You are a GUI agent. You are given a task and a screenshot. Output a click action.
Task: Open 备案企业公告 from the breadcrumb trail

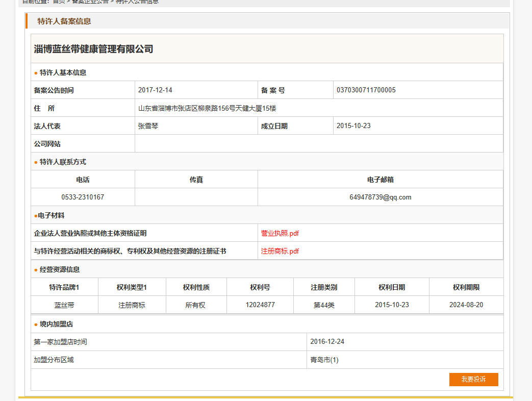90,2
